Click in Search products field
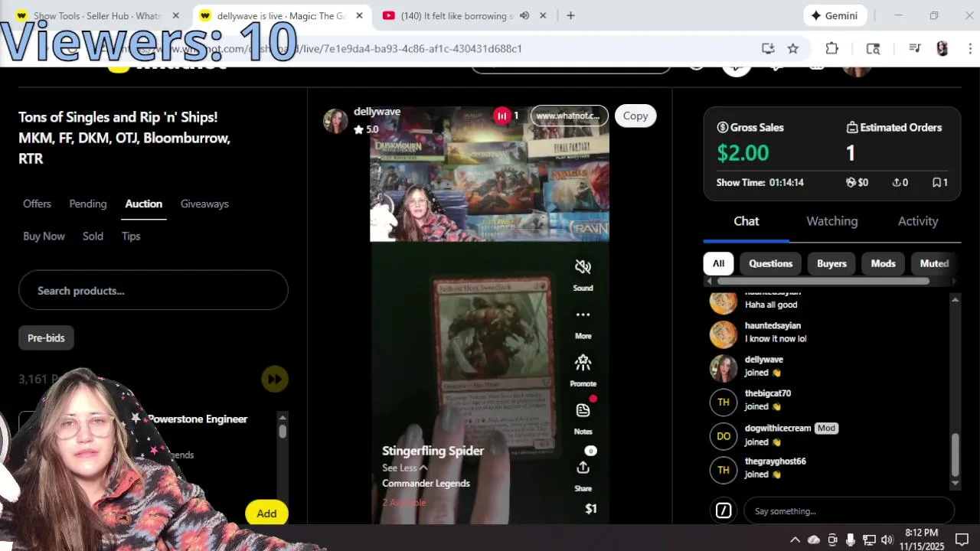 (x=153, y=291)
